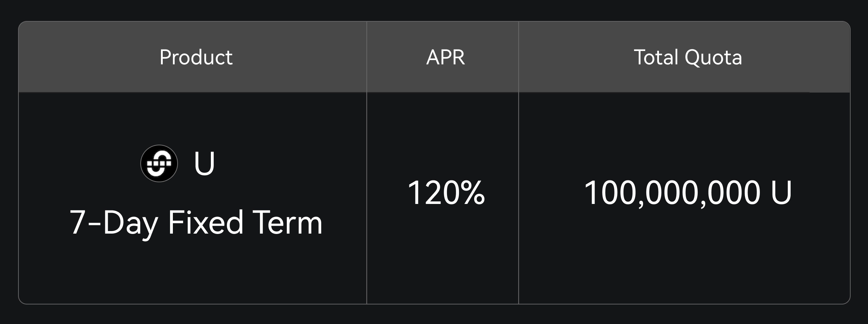
Task: Click the U token logo icon
Action: (x=159, y=163)
